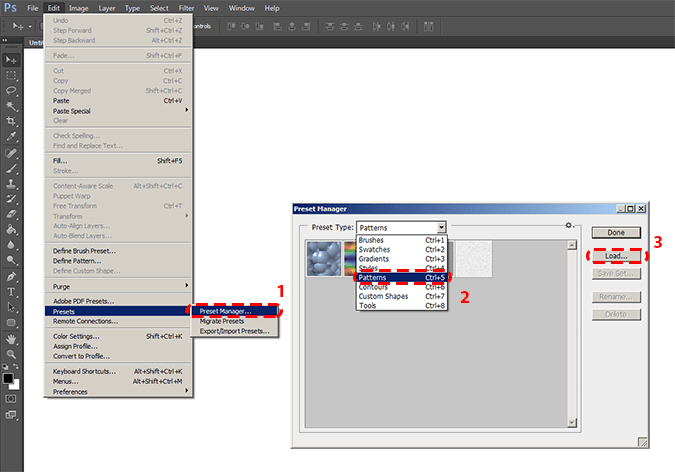This screenshot has height=472, width=675.
Task: Select the Dodge tool
Action: 11,260
